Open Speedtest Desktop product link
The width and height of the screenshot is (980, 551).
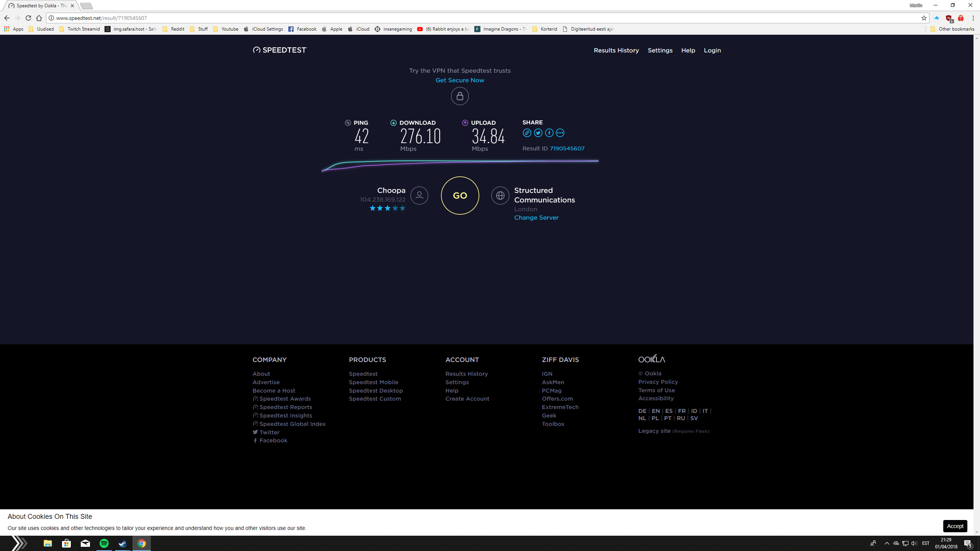click(376, 391)
